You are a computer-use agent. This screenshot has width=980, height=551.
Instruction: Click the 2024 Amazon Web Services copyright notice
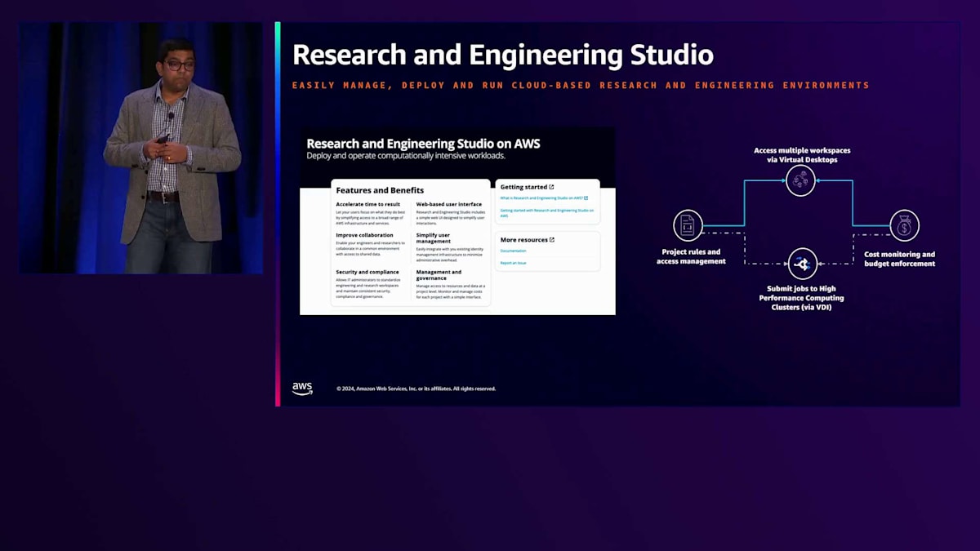click(x=416, y=389)
